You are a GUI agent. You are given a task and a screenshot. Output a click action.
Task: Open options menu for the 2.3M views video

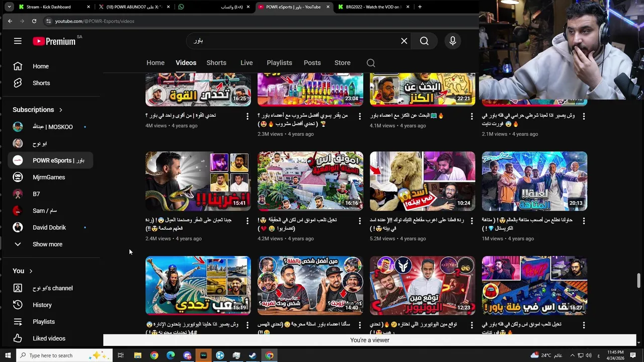click(x=359, y=116)
